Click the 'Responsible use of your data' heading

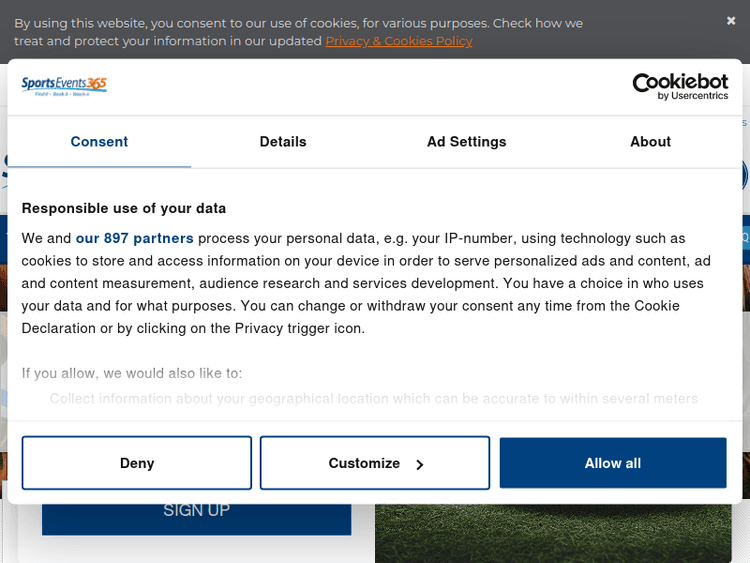pyautogui.click(x=124, y=208)
